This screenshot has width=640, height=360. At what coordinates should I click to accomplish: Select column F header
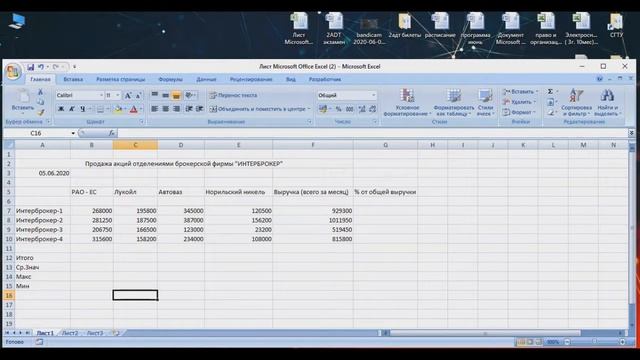tap(313, 145)
